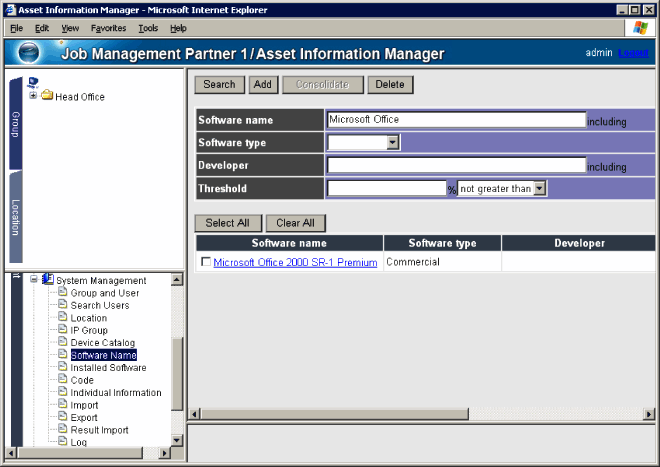Open the Favorites menu
Screen dimensions: 660x467
pos(108,28)
